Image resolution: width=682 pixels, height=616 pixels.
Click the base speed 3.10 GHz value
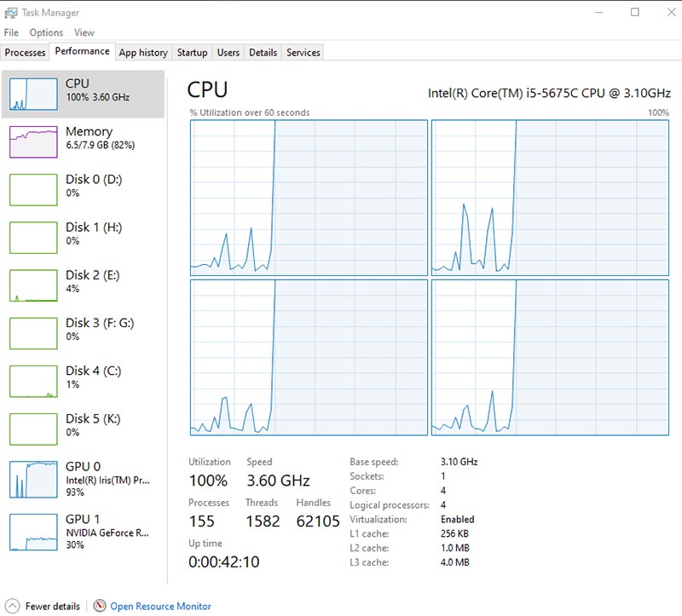(x=459, y=462)
